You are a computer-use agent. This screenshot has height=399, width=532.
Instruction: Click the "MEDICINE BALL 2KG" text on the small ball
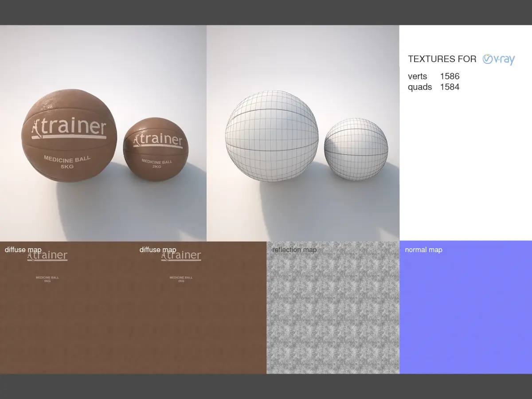pyautogui.click(x=156, y=164)
